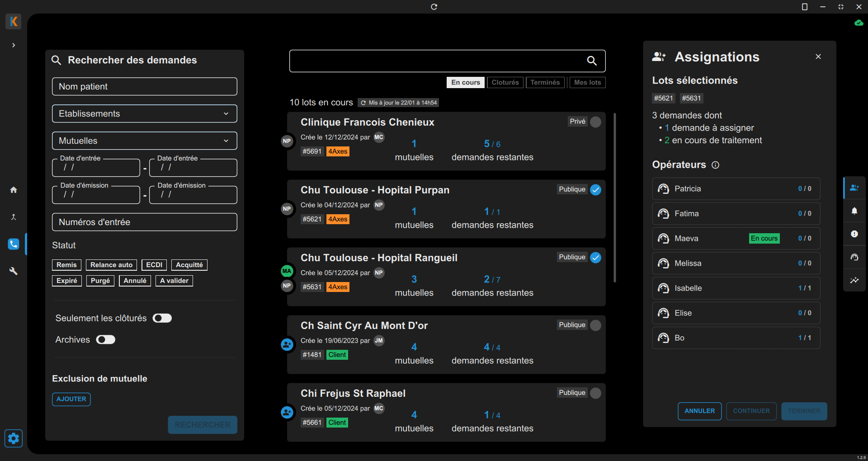Open the operator headset icon in the right rail

click(x=854, y=257)
